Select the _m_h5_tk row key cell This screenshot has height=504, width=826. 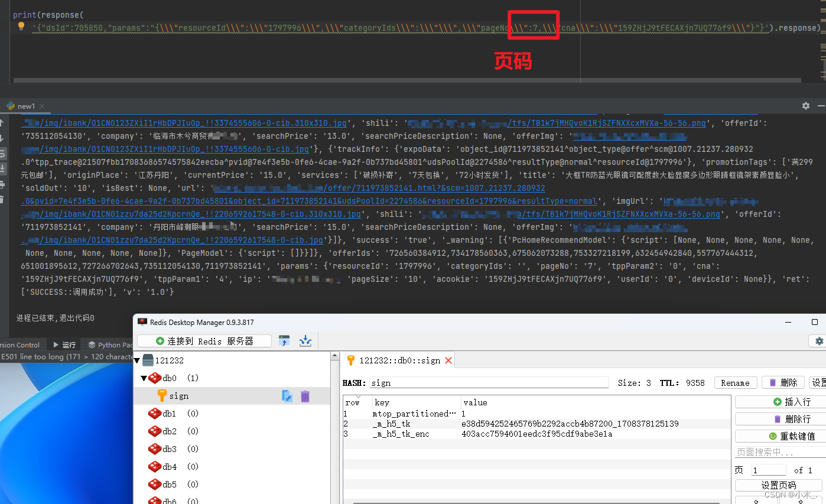417,424
